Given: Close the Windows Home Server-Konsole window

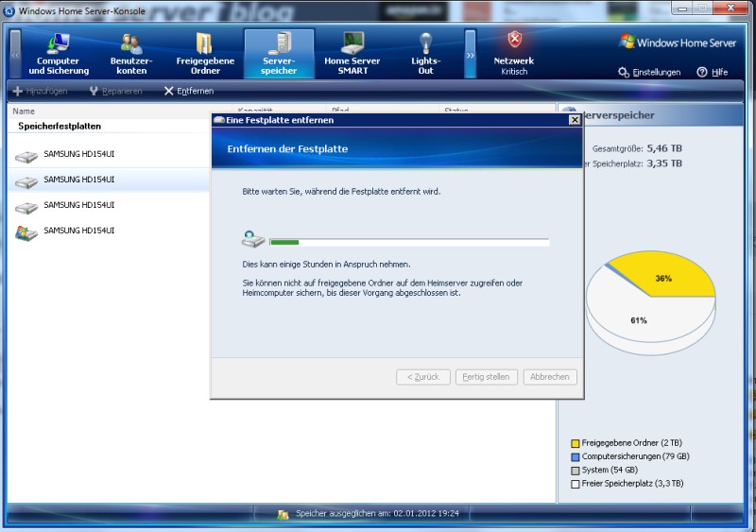Looking at the screenshot, I should click(730, 9).
